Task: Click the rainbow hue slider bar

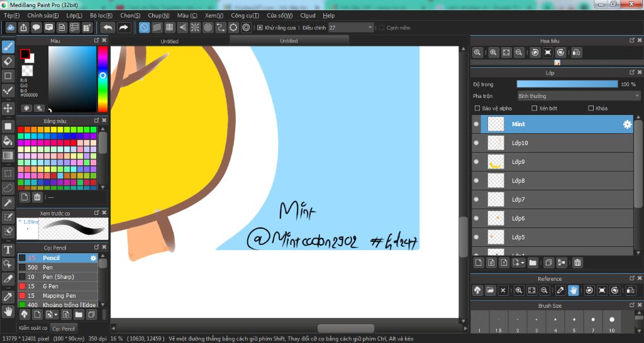Action: click(103, 79)
